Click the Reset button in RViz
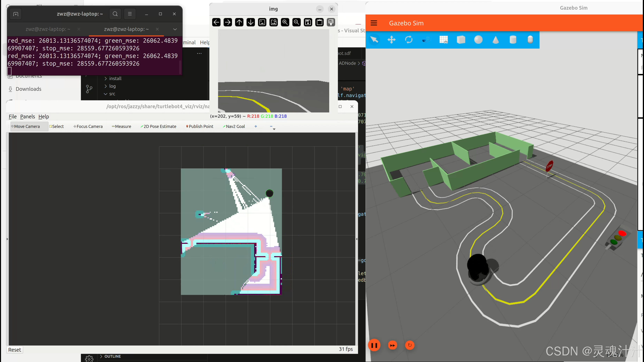 pos(14,350)
